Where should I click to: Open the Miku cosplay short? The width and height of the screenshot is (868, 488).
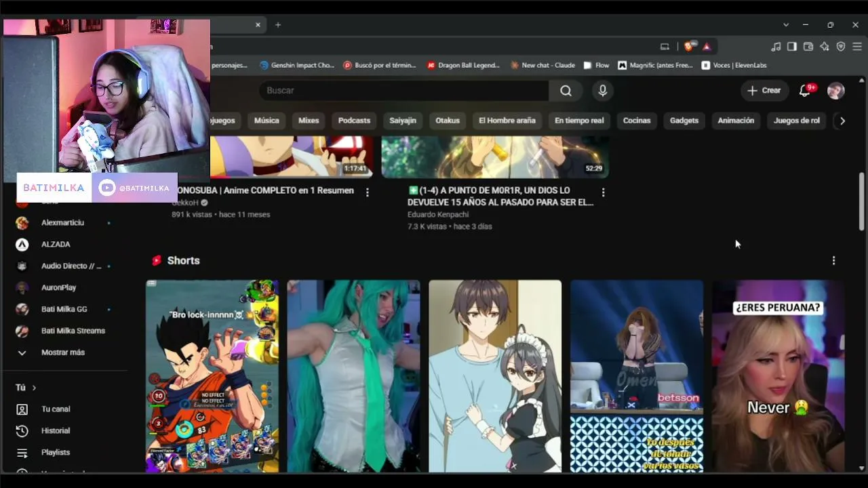coord(353,376)
